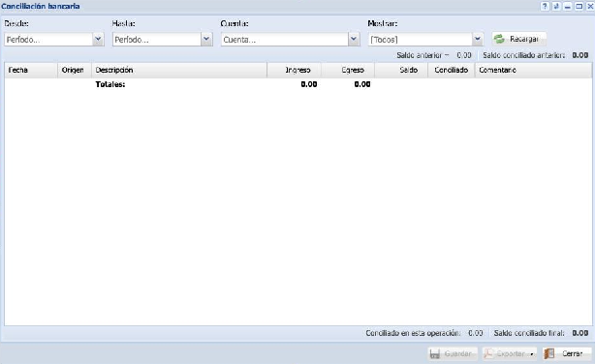595x364 pixels.
Task: Sort by Egreso column header
Action: [348, 70]
